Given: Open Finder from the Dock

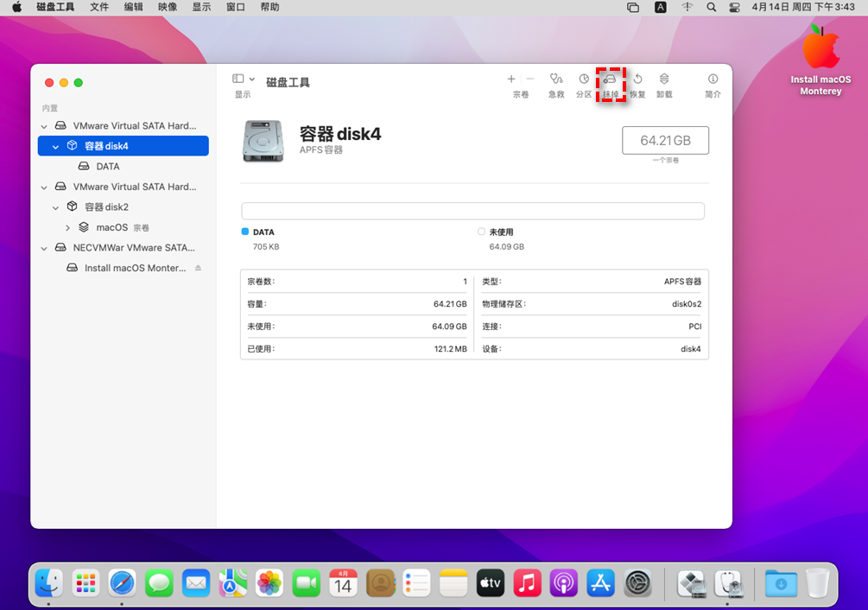Looking at the screenshot, I should coord(48,583).
